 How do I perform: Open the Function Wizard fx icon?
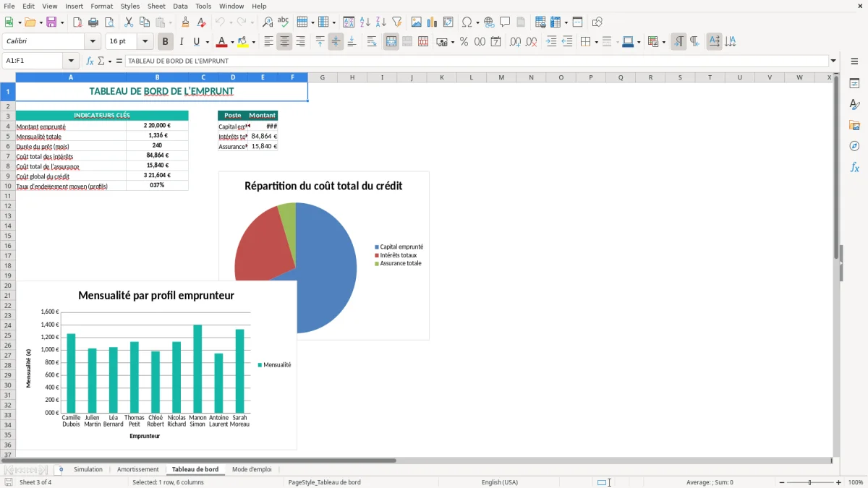tap(90, 61)
